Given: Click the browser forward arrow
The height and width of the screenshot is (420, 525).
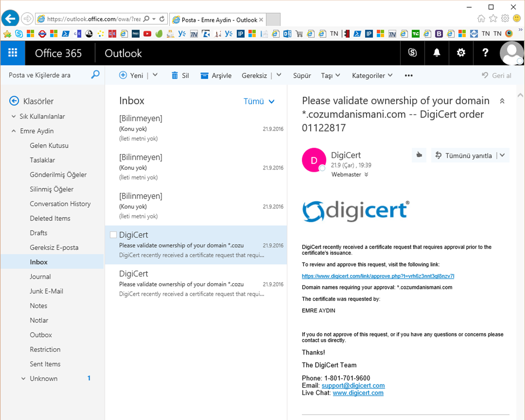Looking at the screenshot, I should 27,19.
